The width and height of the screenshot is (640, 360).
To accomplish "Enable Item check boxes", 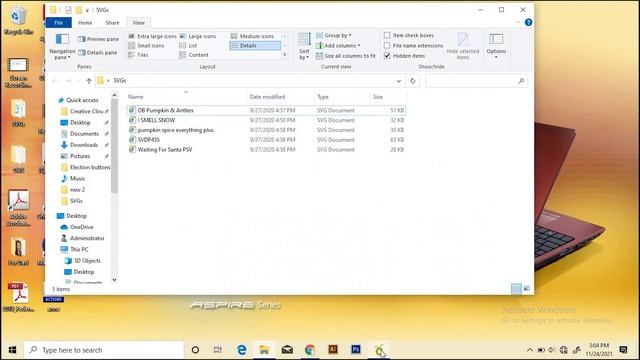I will pyautogui.click(x=387, y=36).
